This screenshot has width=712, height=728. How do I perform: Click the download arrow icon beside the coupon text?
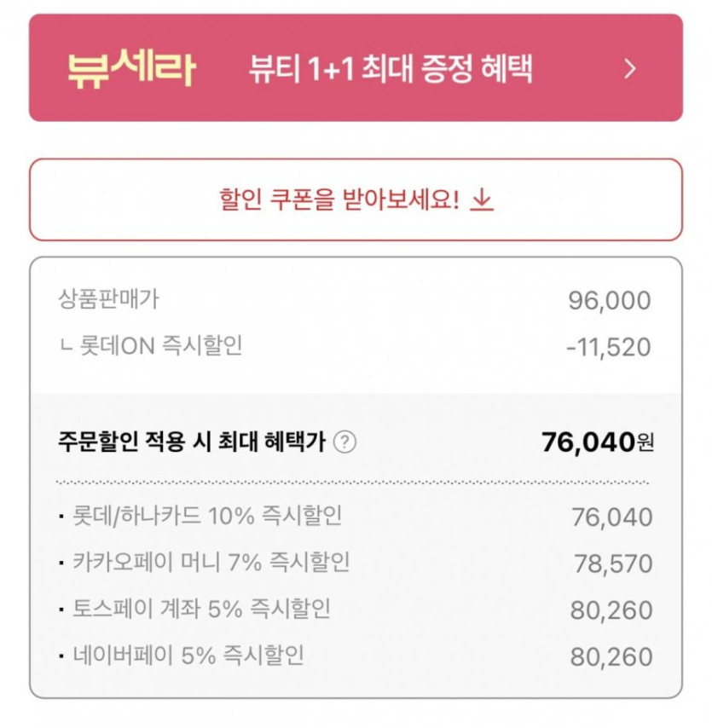(483, 200)
